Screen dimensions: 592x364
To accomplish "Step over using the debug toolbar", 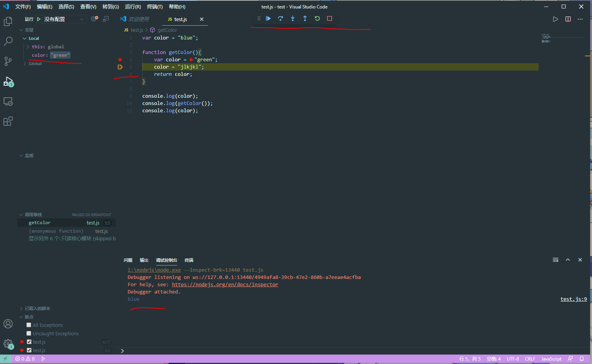I will (280, 18).
